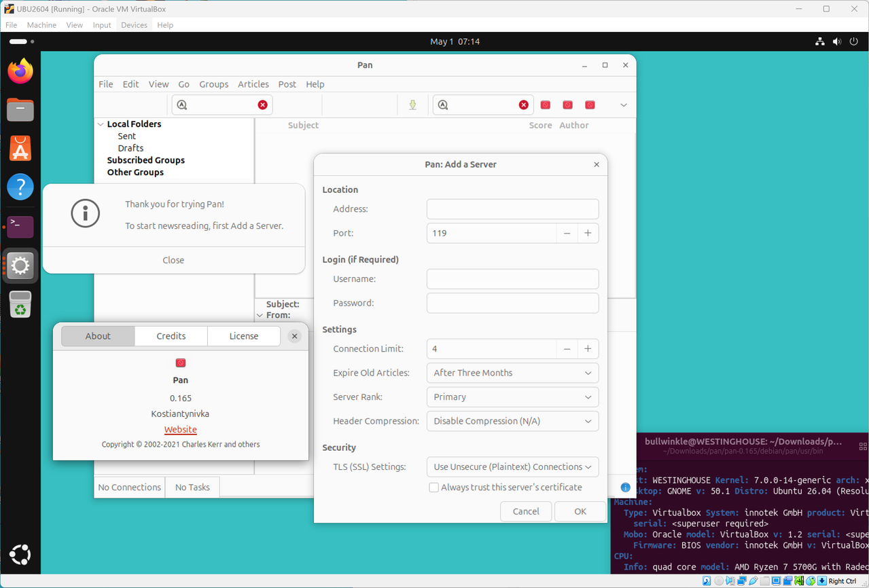
Task: Click the VirtualBox keyboard capture arrow icon
Action: click(x=822, y=581)
